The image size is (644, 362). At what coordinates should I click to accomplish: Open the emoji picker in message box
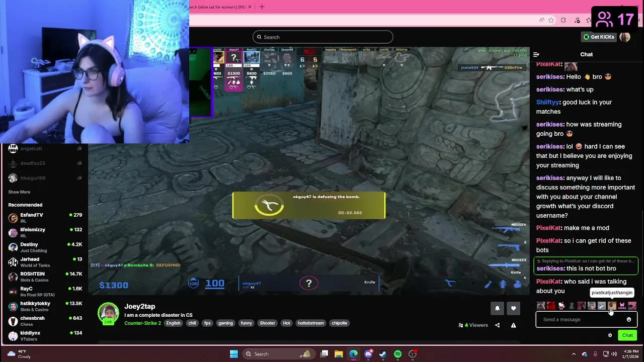click(x=629, y=319)
